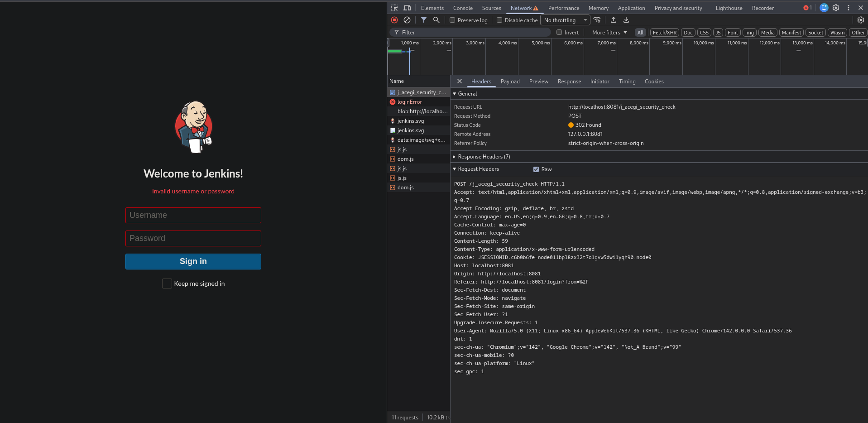
Task: Toggle the Doc filter chip
Action: pyautogui.click(x=688, y=33)
